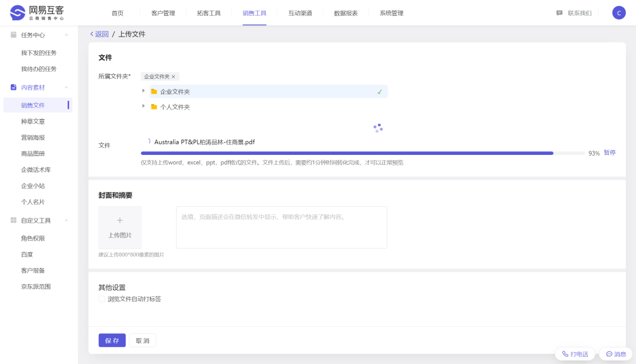
Task: Click the 保存 button
Action: pos(112,340)
